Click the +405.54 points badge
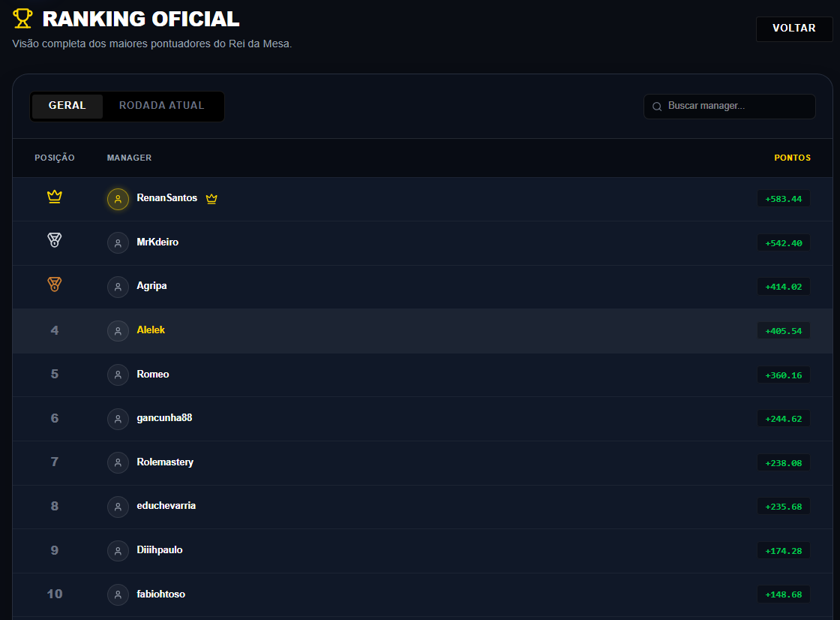The width and height of the screenshot is (840, 620). point(783,331)
